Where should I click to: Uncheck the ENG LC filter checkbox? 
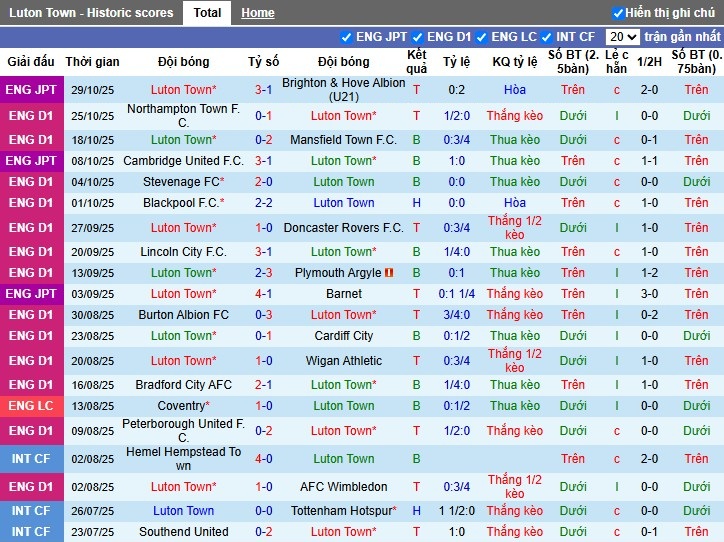pyautogui.click(x=481, y=37)
